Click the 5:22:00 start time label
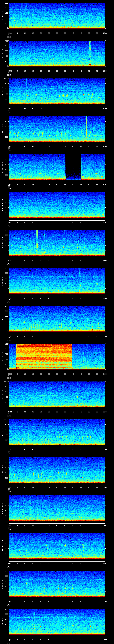Screen dimensions: 114x644 pos(9,336)
